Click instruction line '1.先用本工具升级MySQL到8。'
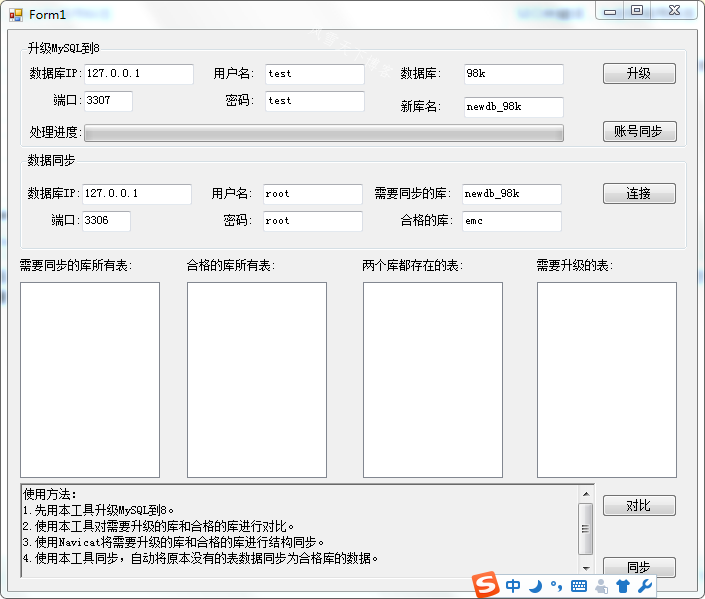This screenshot has width=705, height=599. (98, 510)
